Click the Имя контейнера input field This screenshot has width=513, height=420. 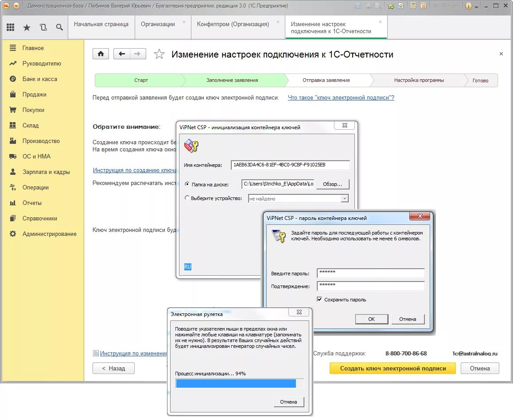(x=290, y=165)
